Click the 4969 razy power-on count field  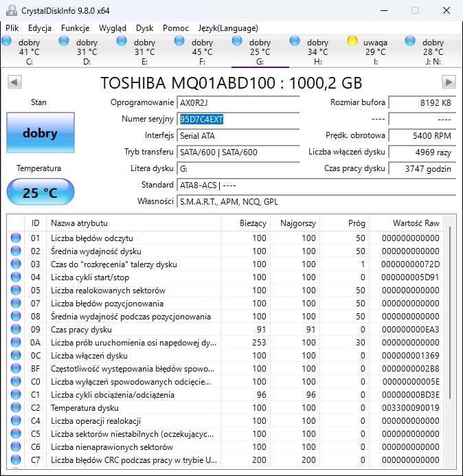tap(422, 152)
